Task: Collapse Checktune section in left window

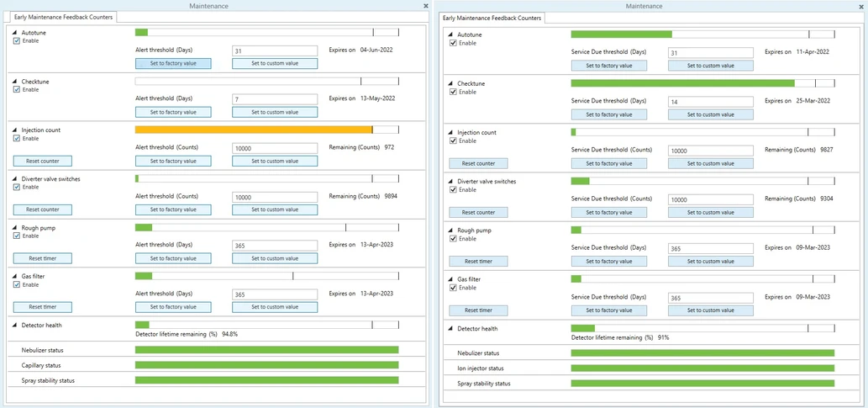Action: click(14, 82)
